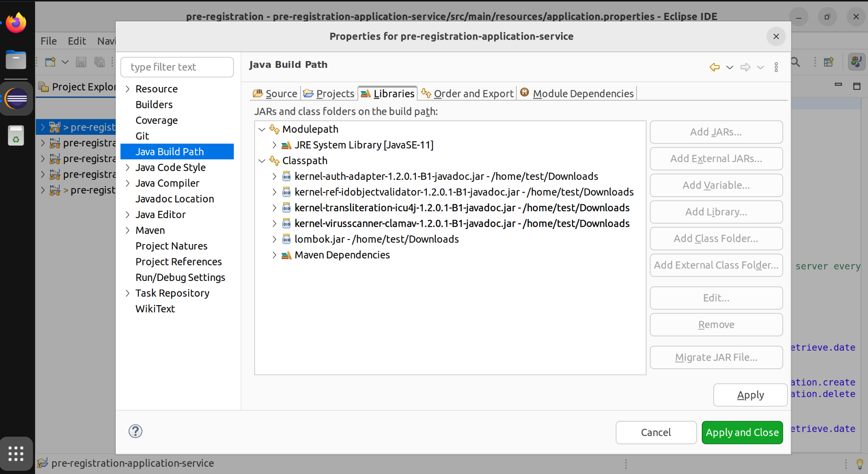
Task: Click the Eclipse icon in the dock
Action: tap(16, 98)
